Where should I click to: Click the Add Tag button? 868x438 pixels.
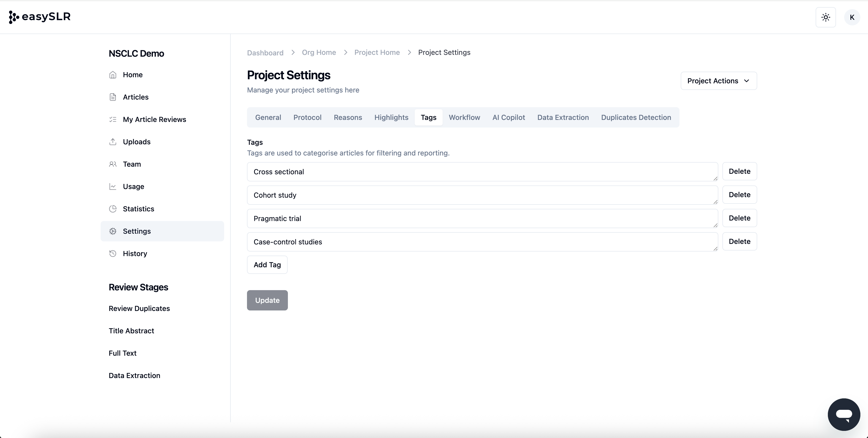pyautogui.click(x=267, y=265)
